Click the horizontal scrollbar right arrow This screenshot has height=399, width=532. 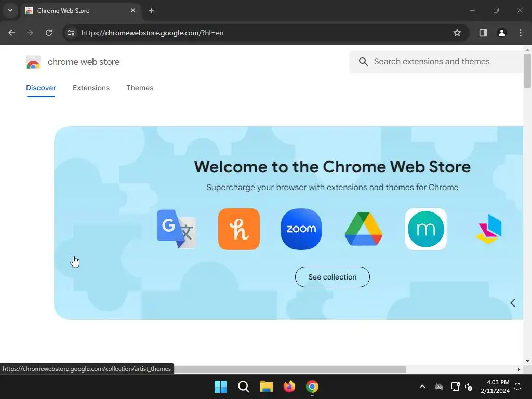519,369
